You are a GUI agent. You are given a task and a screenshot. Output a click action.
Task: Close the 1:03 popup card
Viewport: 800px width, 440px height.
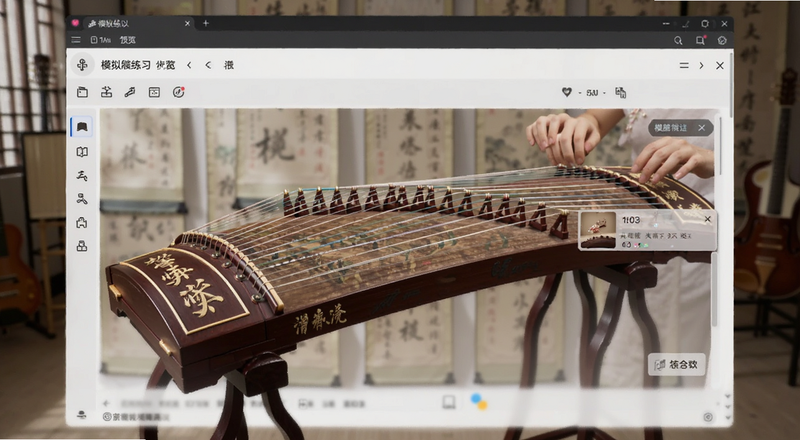[708, 219]
